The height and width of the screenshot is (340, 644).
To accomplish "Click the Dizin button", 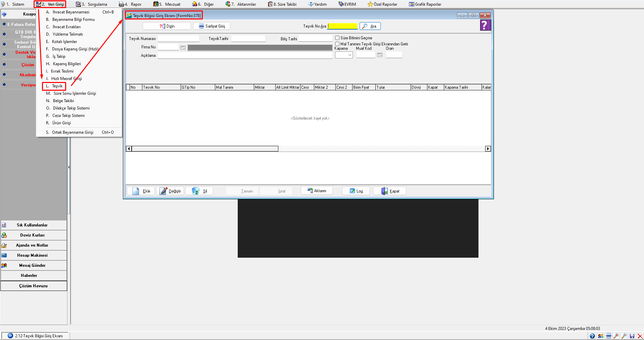I will coord(167,26).
